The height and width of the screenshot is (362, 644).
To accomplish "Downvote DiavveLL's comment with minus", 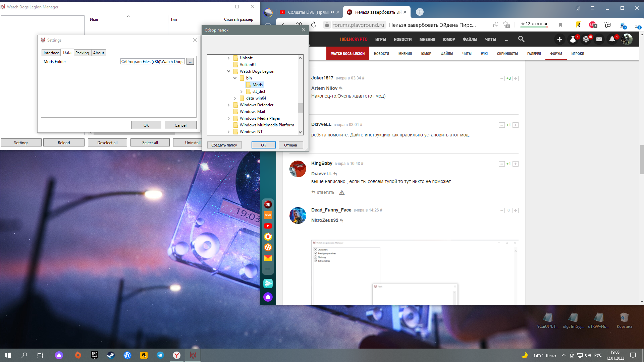I will pos(501,125).
